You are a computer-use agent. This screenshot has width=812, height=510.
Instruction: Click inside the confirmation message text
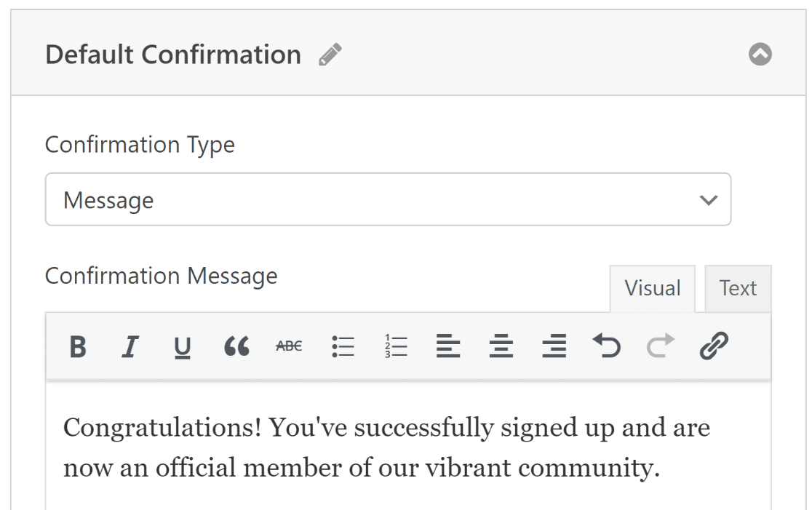[386, 447]
